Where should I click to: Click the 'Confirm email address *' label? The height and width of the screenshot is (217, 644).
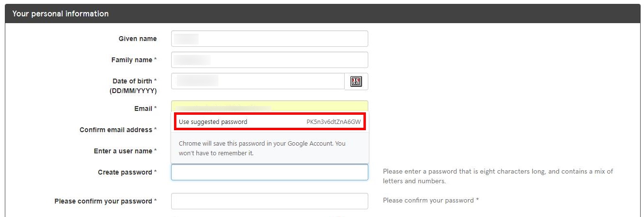118,130
